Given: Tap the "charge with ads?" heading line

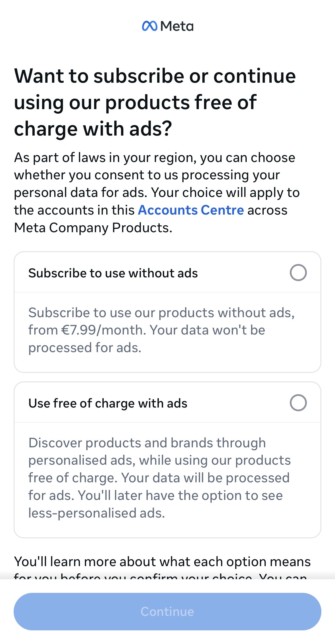Looking at the screenshot, I should pos(93,129).
